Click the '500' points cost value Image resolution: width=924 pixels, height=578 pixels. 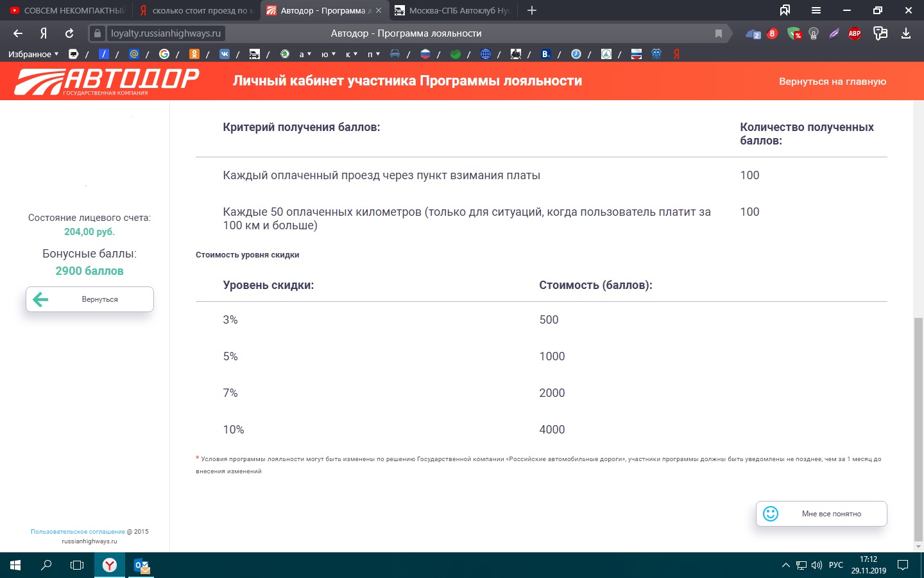coord(549,320)
